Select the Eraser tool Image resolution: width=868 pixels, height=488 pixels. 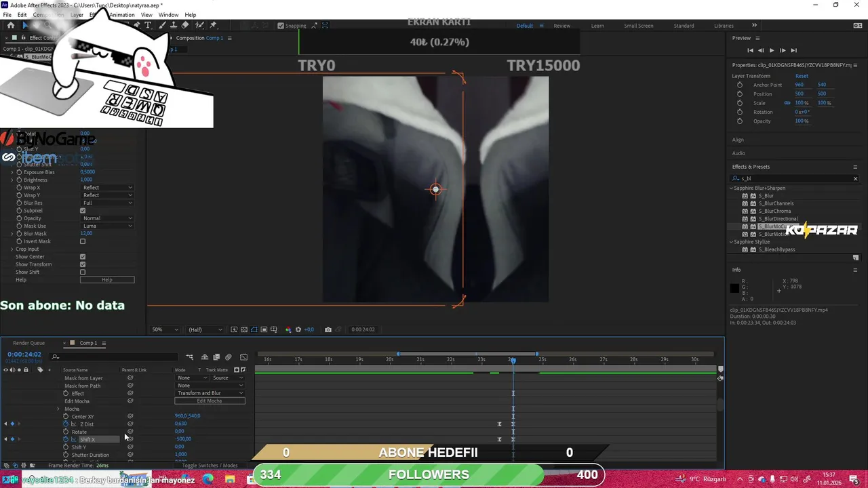185,26
